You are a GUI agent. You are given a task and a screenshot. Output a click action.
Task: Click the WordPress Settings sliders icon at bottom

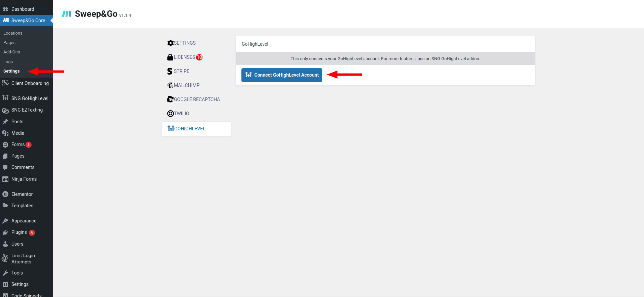click(x=5, y=284)
